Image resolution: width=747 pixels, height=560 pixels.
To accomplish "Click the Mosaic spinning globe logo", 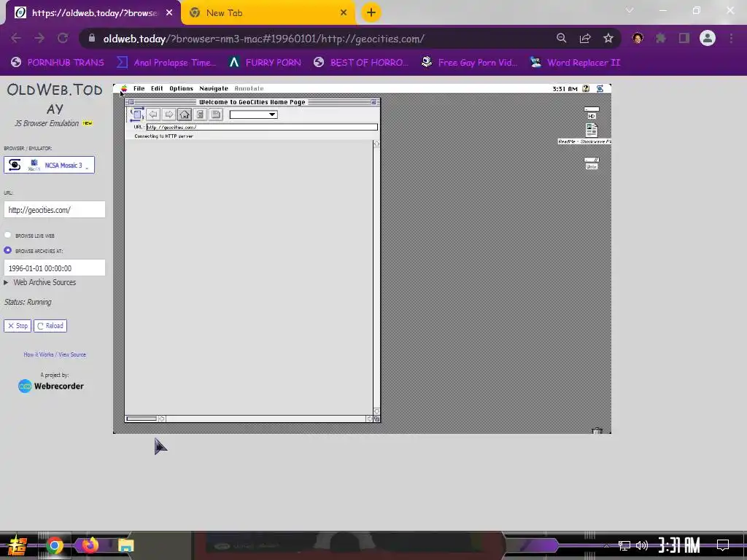I will [x=136, y=114].
